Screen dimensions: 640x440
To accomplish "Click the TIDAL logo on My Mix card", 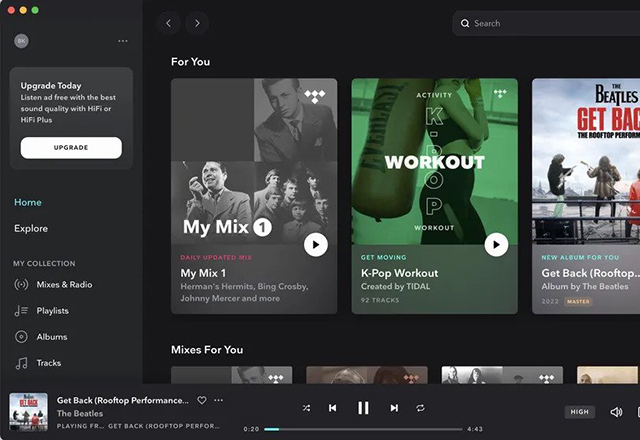I will tap(315, 97).
